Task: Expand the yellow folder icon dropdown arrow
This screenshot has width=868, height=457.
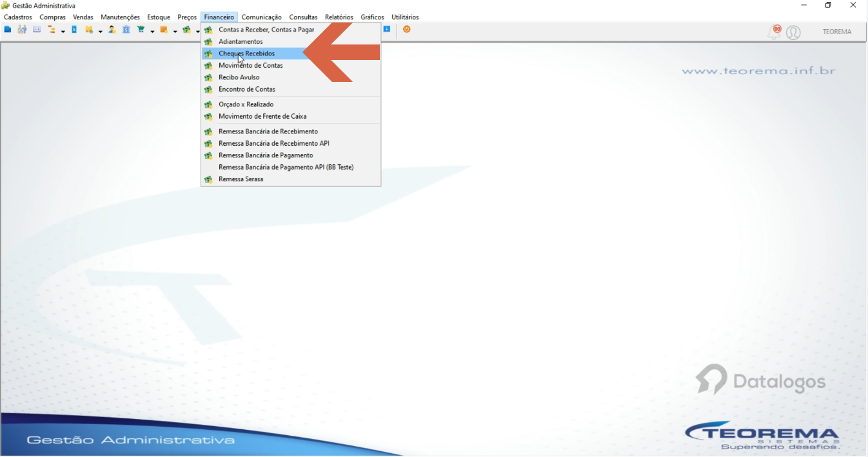Action: click(100, 31)
